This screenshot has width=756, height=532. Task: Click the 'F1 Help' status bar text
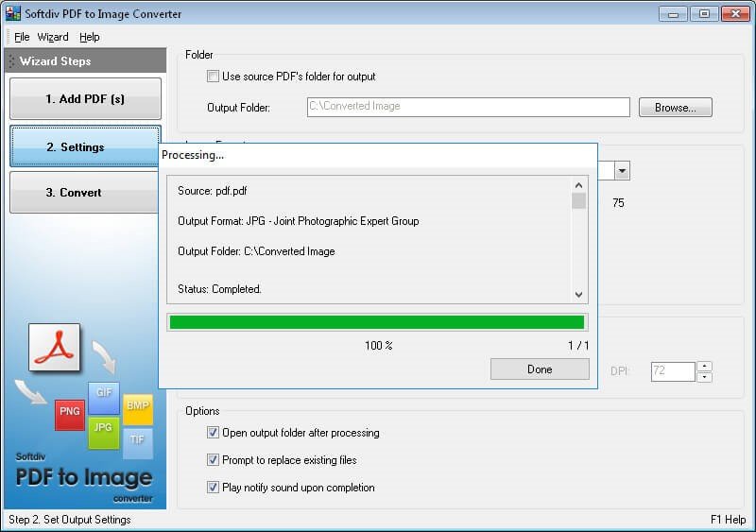[728, 520]
